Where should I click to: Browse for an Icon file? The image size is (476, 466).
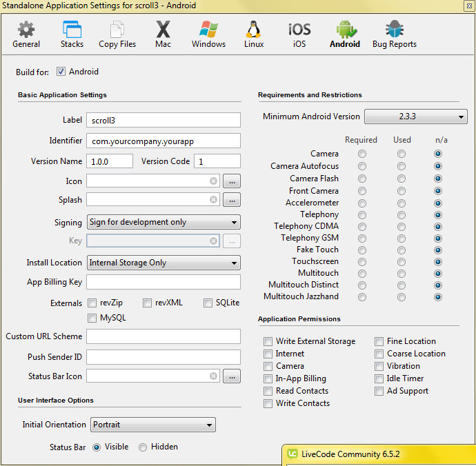(232, 181)
